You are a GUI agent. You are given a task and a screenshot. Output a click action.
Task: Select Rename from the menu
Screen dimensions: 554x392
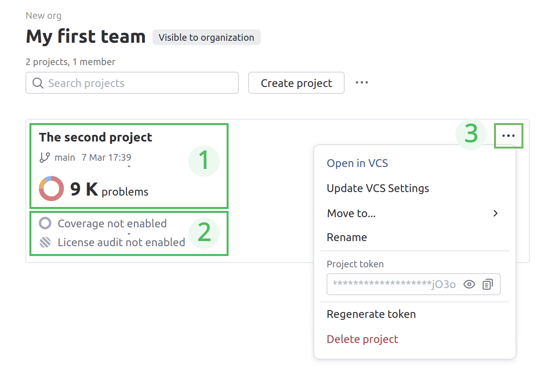347,237
